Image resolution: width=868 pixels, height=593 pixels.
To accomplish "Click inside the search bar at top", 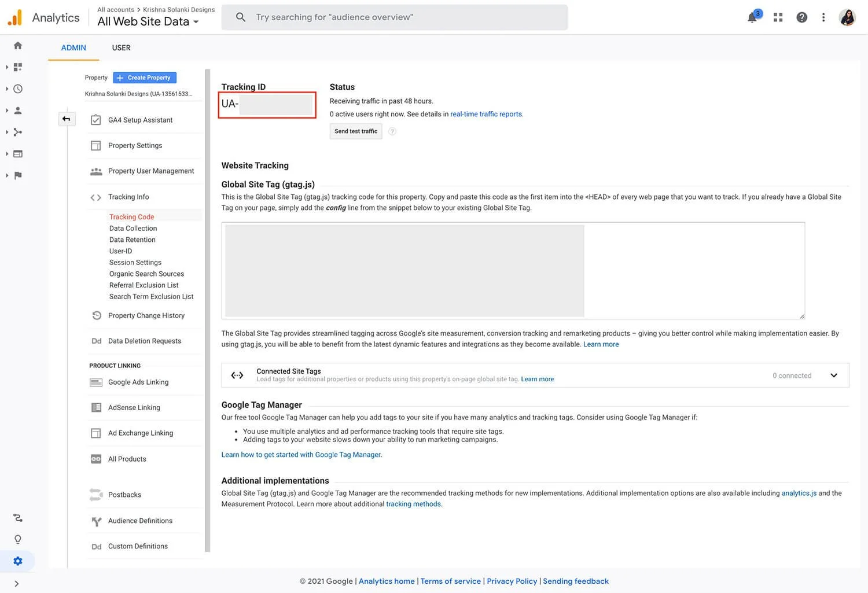I will 395,17.
